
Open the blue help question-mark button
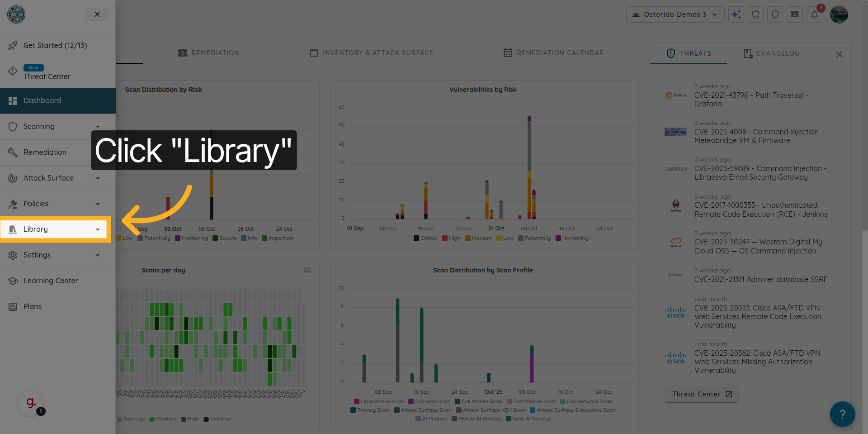(842, 414)
